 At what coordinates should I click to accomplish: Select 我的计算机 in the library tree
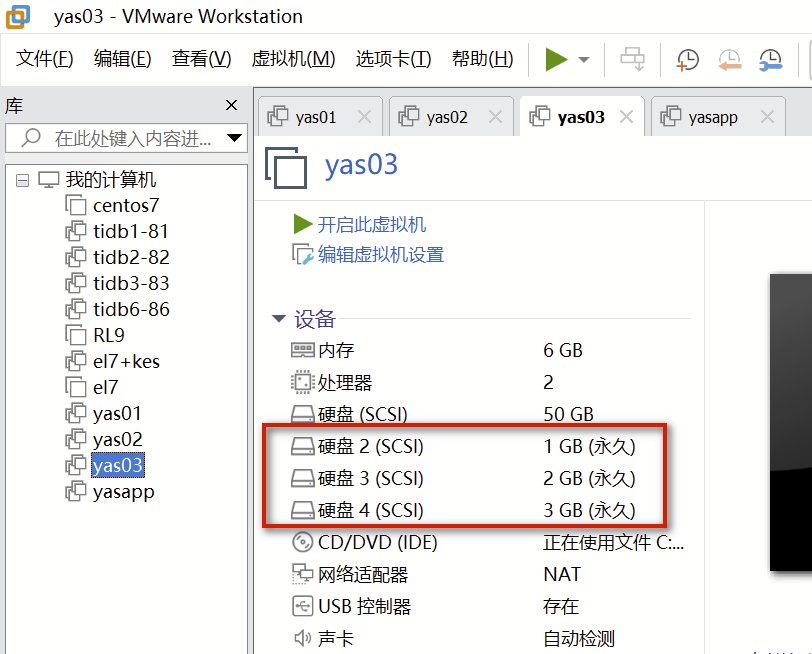(111, 180)
